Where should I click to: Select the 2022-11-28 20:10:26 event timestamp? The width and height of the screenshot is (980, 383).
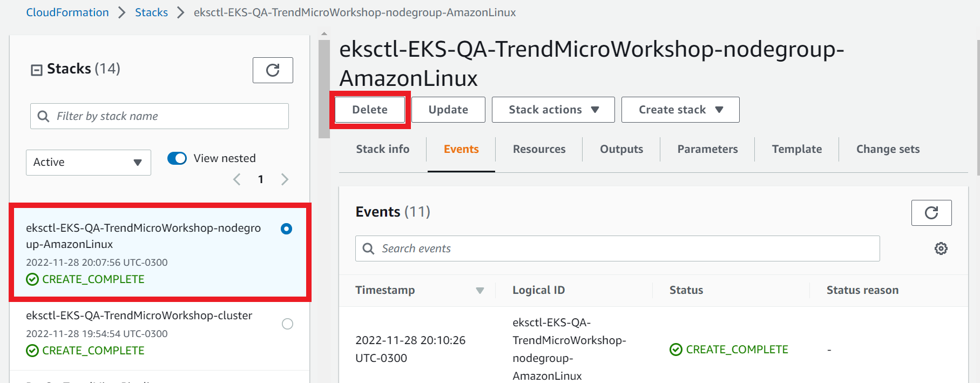pos(410,349)
